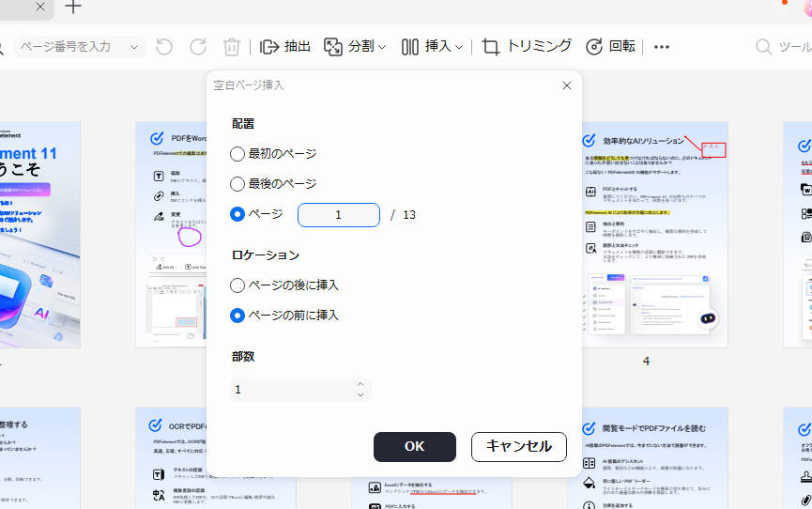Click the undo arrow icon
The width and height of the screenshot is (812, 509).
[x=164, y=47]
